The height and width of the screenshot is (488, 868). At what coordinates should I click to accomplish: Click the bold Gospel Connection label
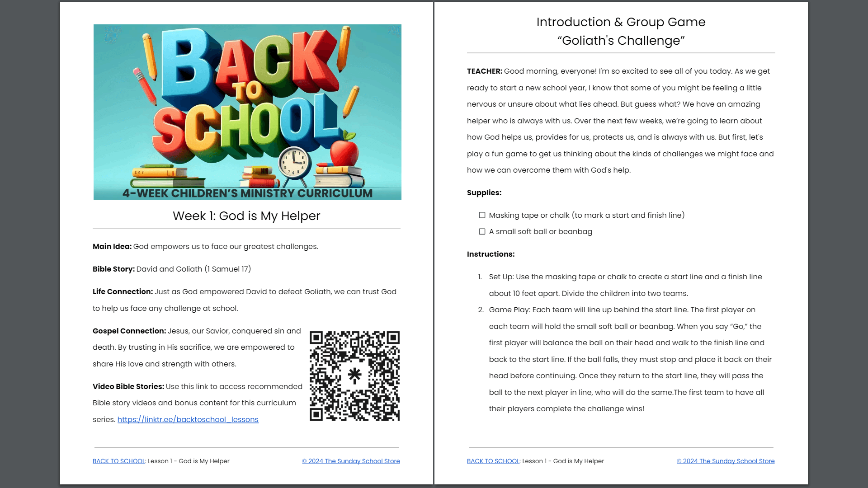coord(129,331)
